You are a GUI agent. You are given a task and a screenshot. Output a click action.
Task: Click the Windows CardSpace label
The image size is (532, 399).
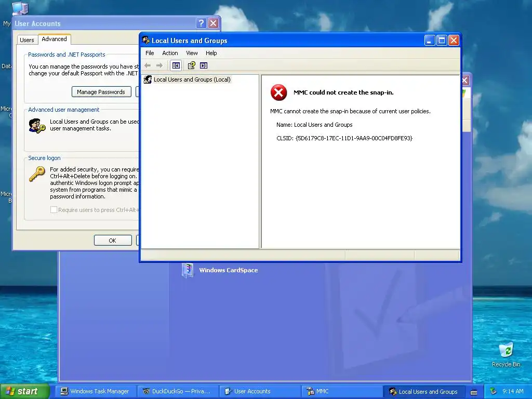[229, 270]
